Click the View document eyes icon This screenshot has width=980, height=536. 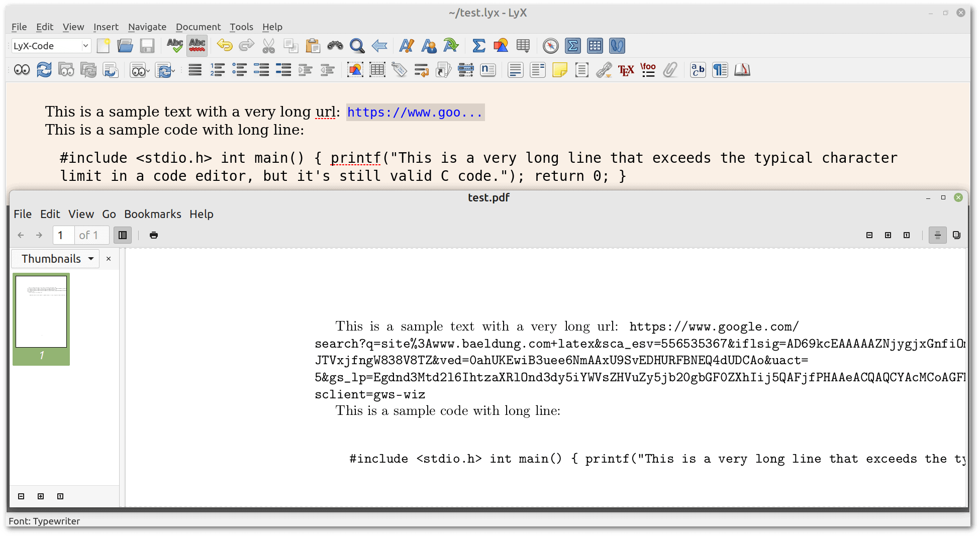[x=22, y=70]
